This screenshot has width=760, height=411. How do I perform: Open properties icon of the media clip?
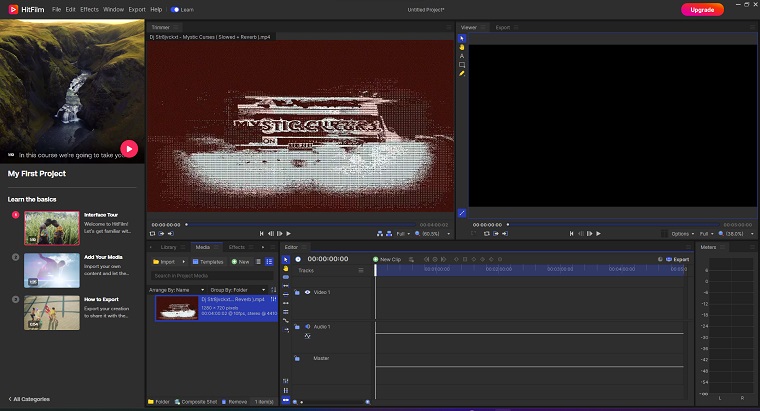click(x=273, y=300)
